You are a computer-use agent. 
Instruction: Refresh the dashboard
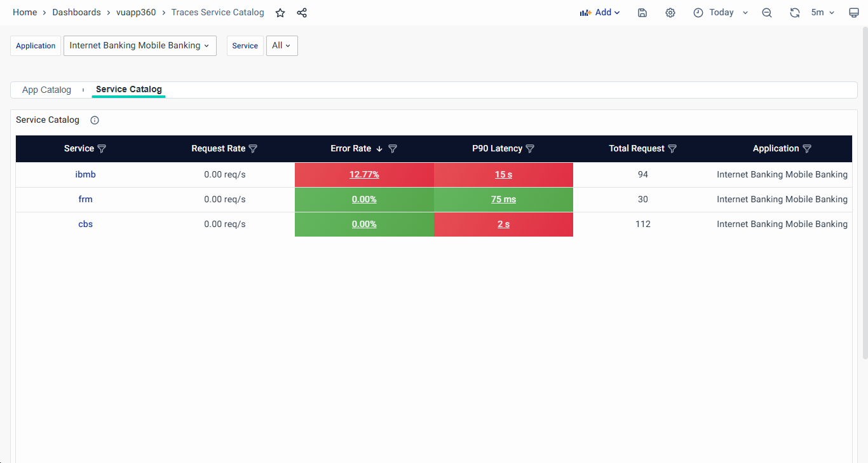tap(794, 13)
